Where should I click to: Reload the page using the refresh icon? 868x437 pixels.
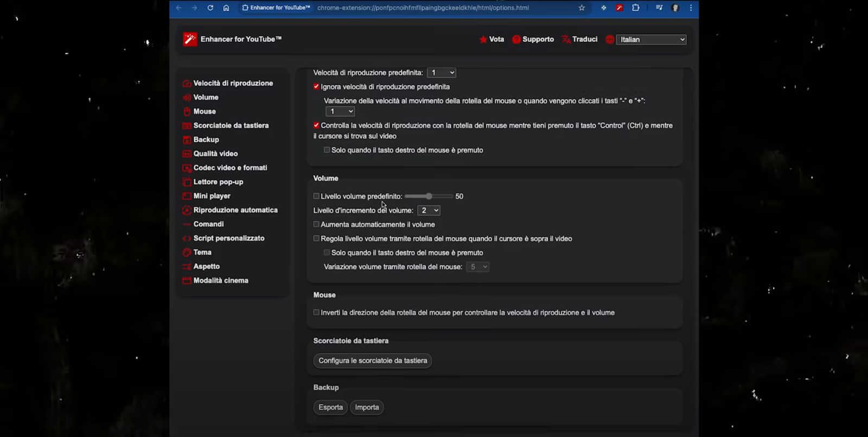[210, 8]
